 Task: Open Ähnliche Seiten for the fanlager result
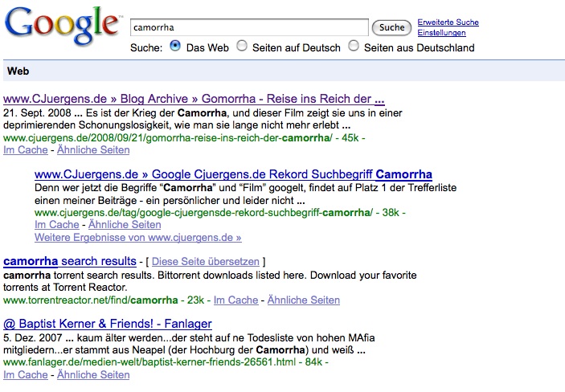[x=93, y=374]
